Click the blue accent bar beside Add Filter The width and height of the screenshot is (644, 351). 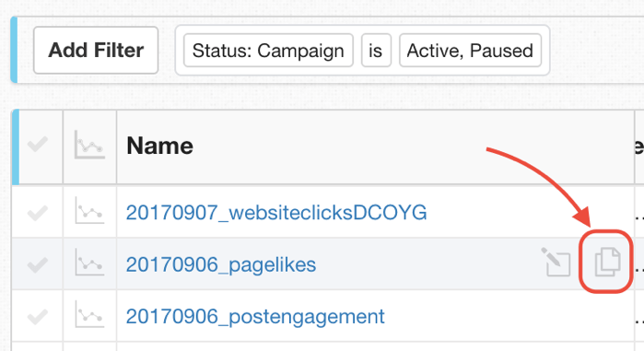pyautogui.click(x=14, y=50)
